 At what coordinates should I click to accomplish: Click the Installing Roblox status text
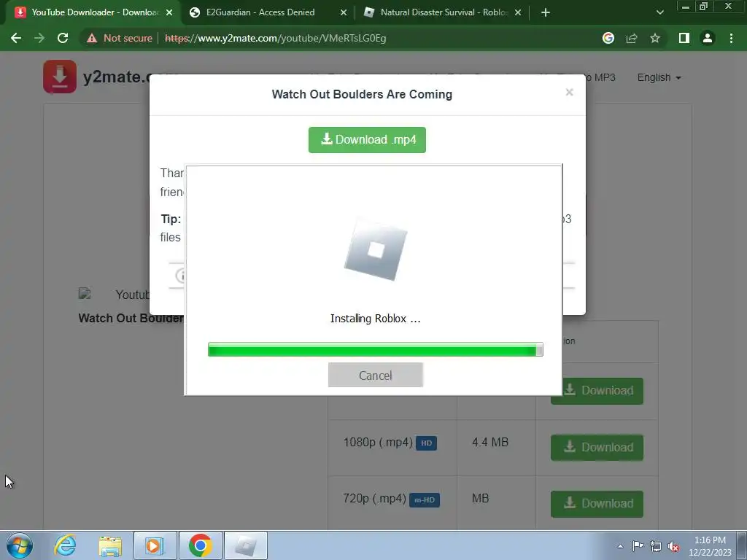tap(376, 319)
